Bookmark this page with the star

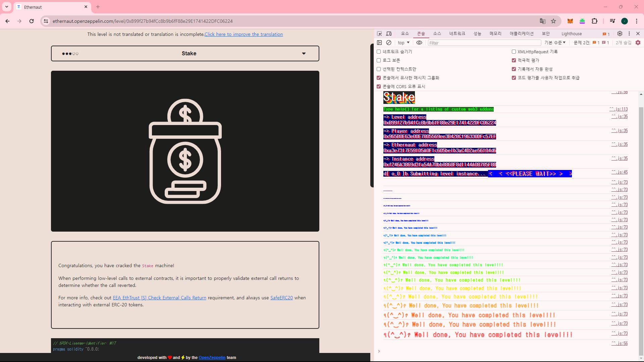click(553, 21)
